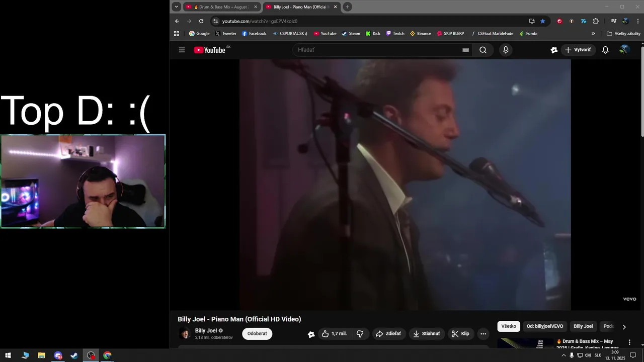
Task: Open the CSPORTAL.SK bookmark
Action: coord(290,34)
